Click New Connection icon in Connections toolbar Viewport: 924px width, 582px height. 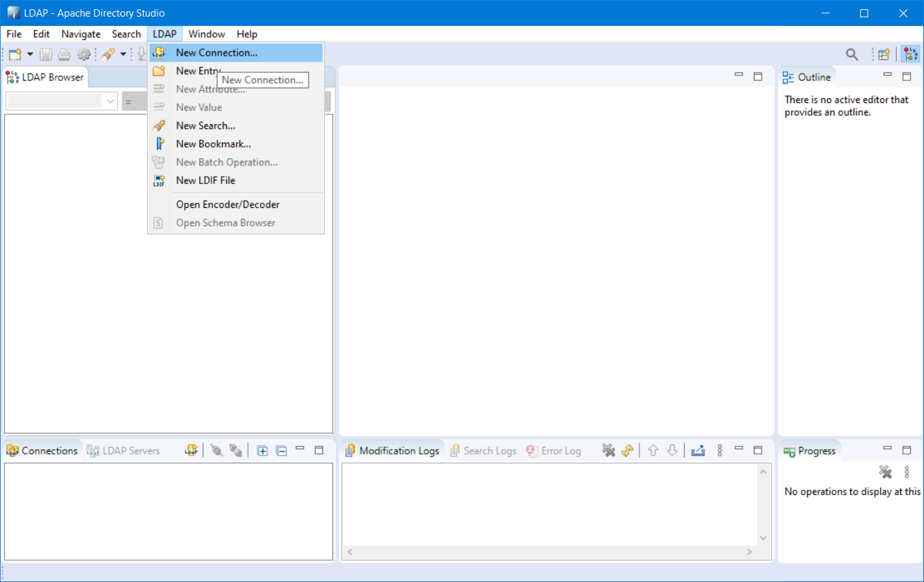click(x=191, y=450)
